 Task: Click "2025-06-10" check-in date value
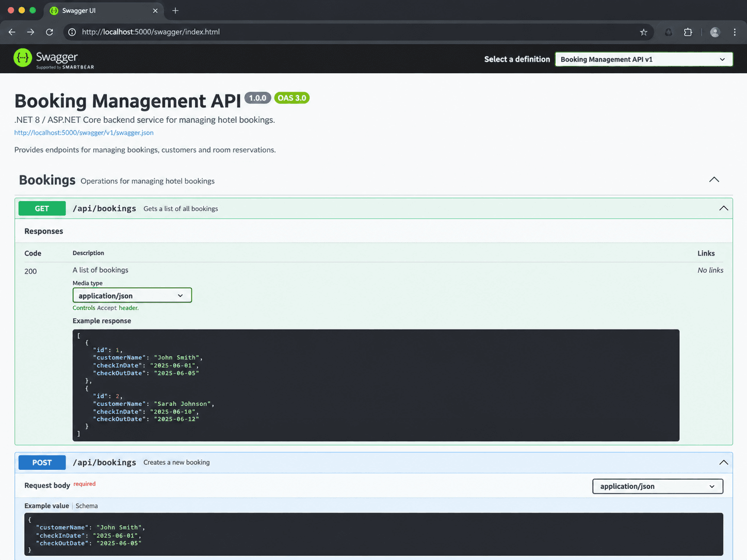(172, 411)
